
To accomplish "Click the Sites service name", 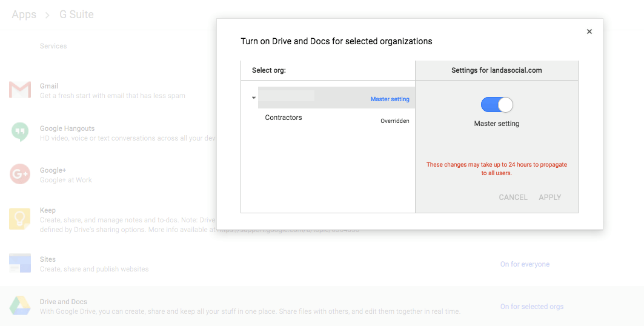I will pyautogui.click(x=48, y=259).
